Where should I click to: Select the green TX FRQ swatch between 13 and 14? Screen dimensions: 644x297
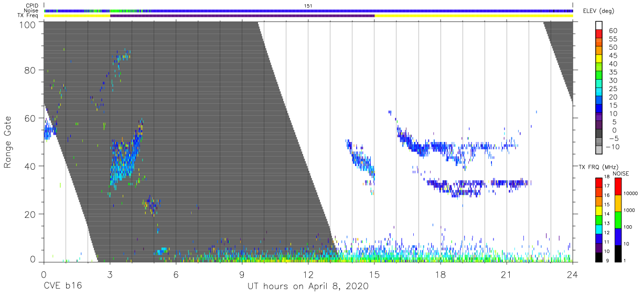point(599,219)
